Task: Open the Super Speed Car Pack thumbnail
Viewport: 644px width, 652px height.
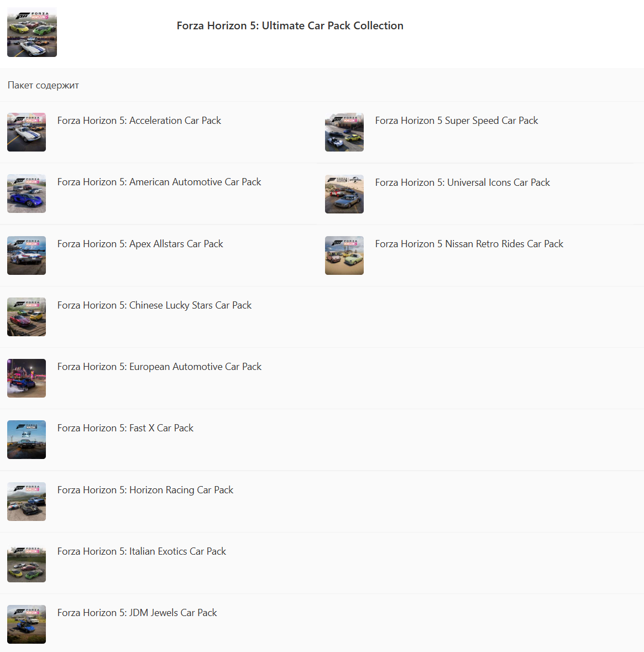Action: click(344, 132)
